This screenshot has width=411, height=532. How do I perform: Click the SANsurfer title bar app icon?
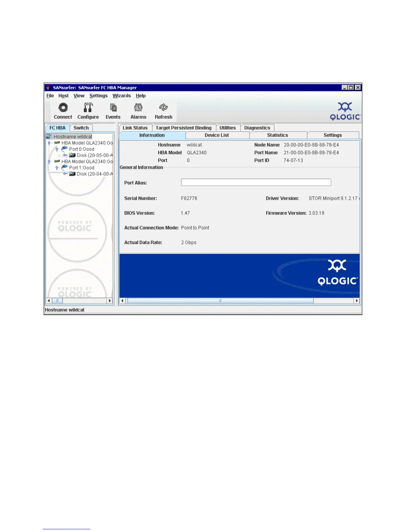point(48,88)
